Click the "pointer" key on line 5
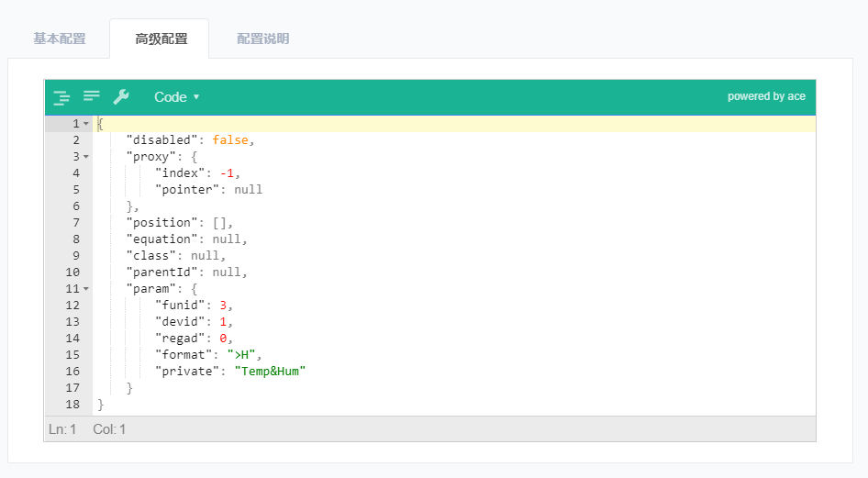 tap(187, 190)
